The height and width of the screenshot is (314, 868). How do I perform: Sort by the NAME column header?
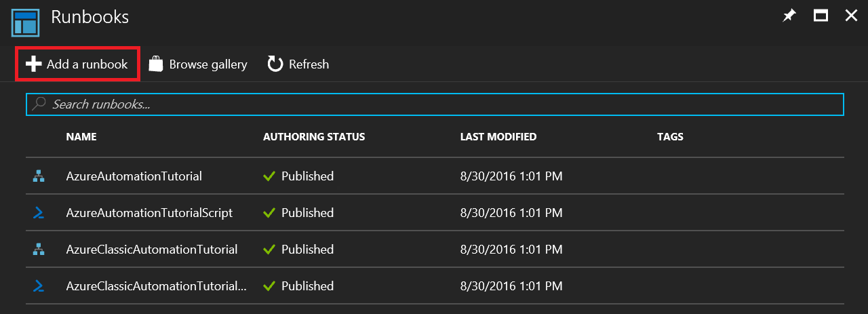click(x=81, y=137)
